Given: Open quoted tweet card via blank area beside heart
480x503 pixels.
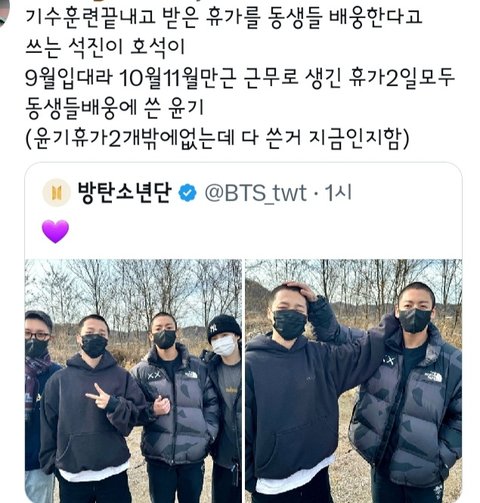Looking at the screenshot, I should point(263,231).
